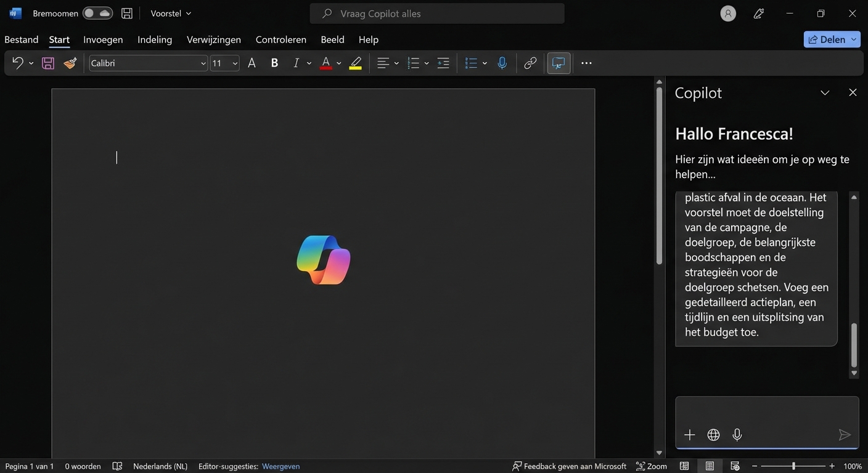Toggle the Bremoomen autosave switch
The image size is (868, 473).
(97, 13)
